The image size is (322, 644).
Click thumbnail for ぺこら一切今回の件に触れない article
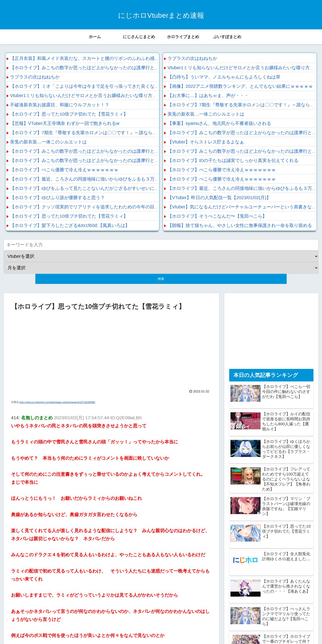point(246,393)
